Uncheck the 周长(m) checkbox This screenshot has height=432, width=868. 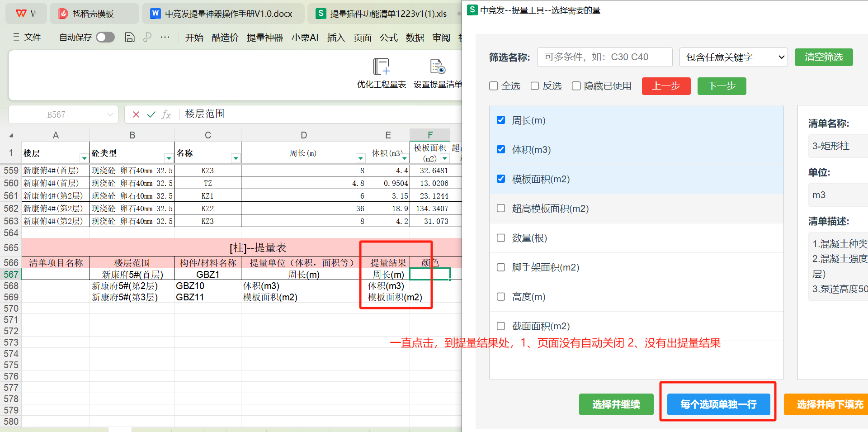(x=501, y=120)
